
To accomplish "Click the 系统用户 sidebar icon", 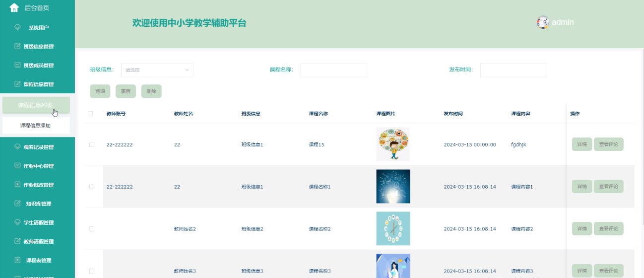I will pos(18,27).
